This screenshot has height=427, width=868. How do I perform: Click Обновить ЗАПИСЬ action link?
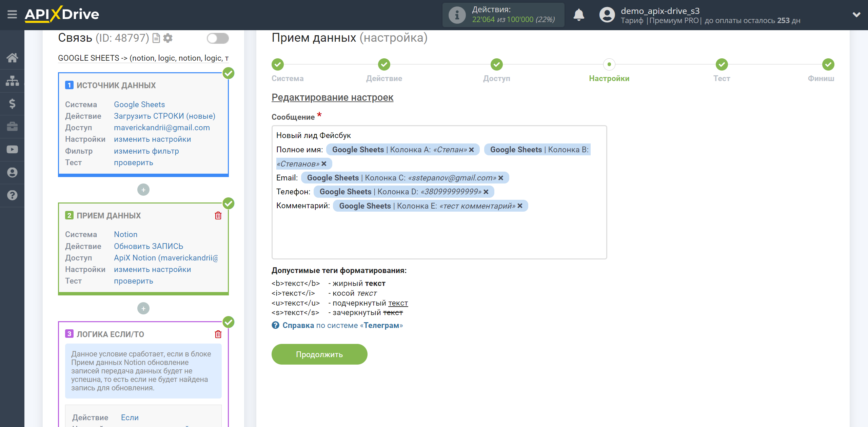tap(149, 246)
